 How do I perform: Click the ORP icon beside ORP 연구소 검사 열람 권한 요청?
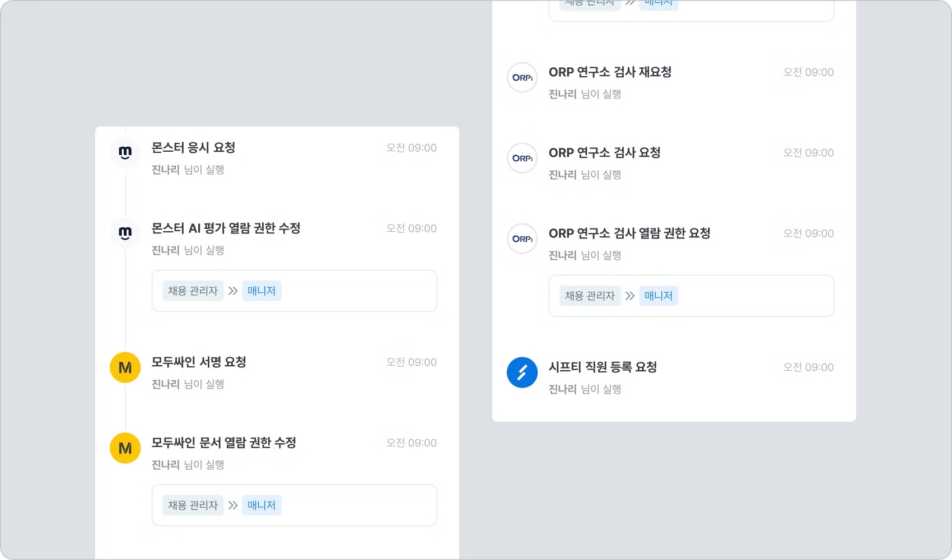[x=522, y=239]
